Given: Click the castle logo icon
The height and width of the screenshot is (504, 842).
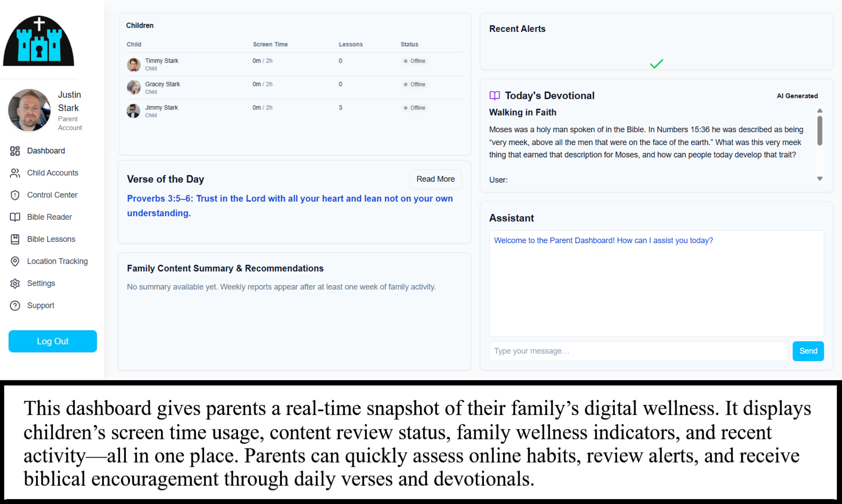Looking at the screenshot, I should (x=39, y=41).
